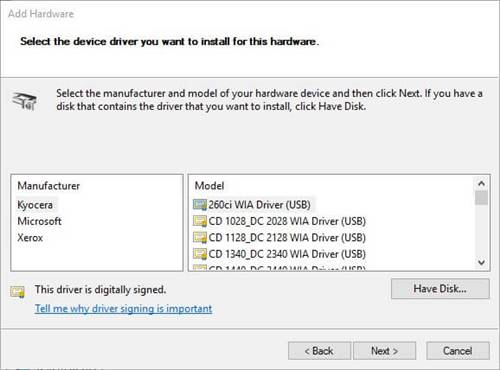500x370 pixels.
Task: Select CD 1340_DC 2340 WIA Driver entry
Action: tap(287, 254)
